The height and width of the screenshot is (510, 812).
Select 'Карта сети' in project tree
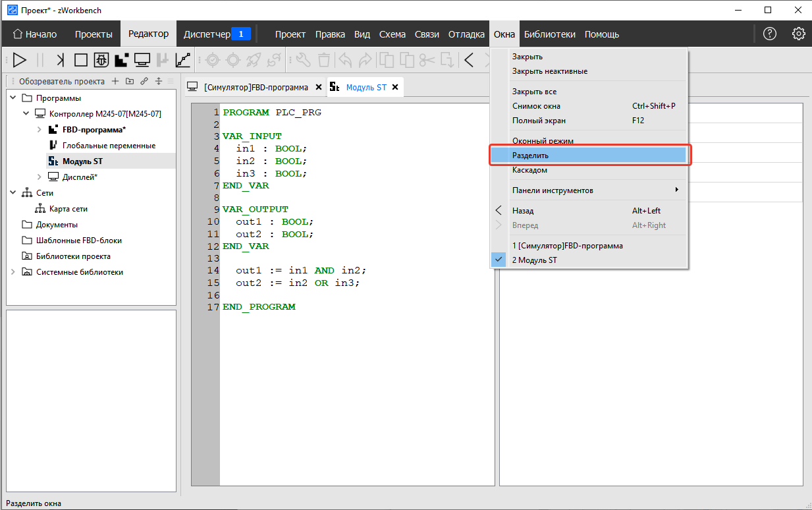[68, 209]
